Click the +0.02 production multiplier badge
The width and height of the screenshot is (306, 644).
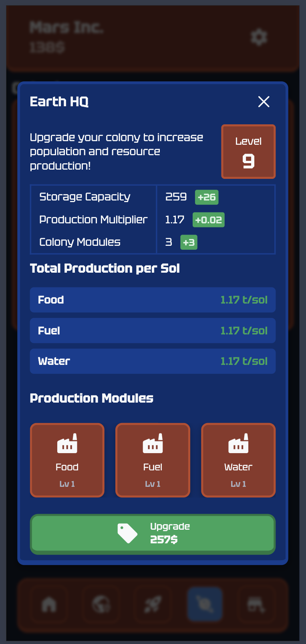(x=208, y=220)
